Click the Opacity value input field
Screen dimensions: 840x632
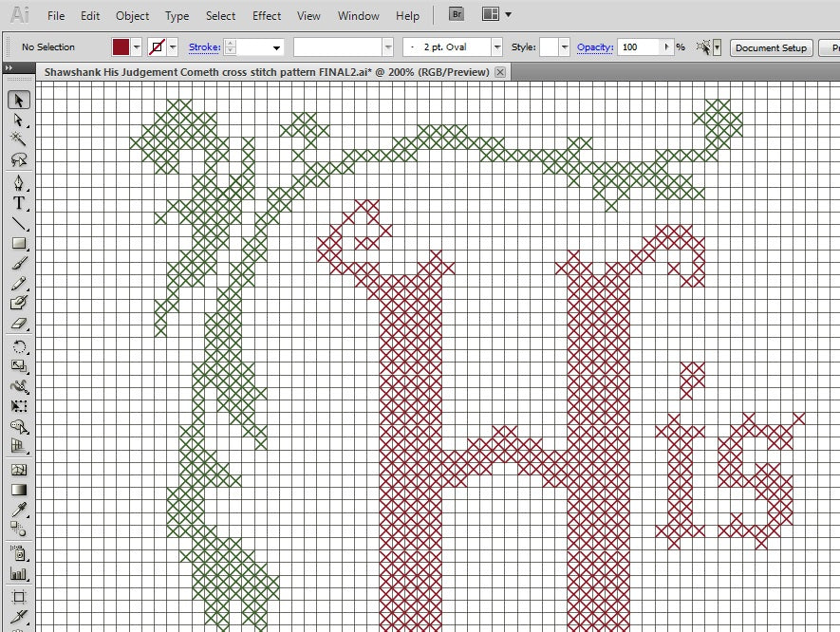(x=640, y=47)
